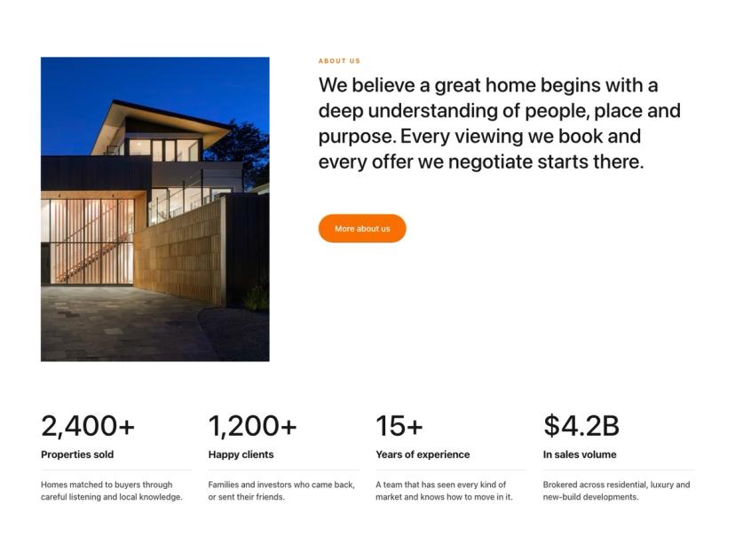Click the stone driveway in house photo
735x560 pixels.
pyautogui.click(x=122, y=323)
